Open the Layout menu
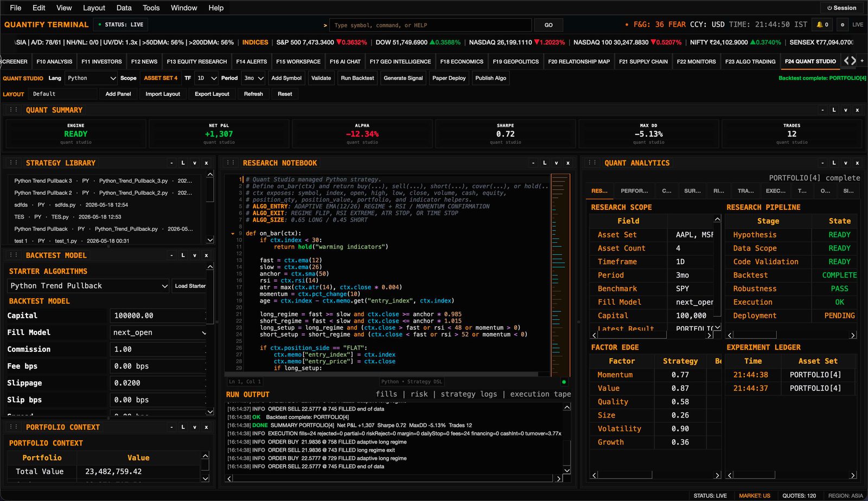Screen dimensions: 868x501 click(94, 8)
